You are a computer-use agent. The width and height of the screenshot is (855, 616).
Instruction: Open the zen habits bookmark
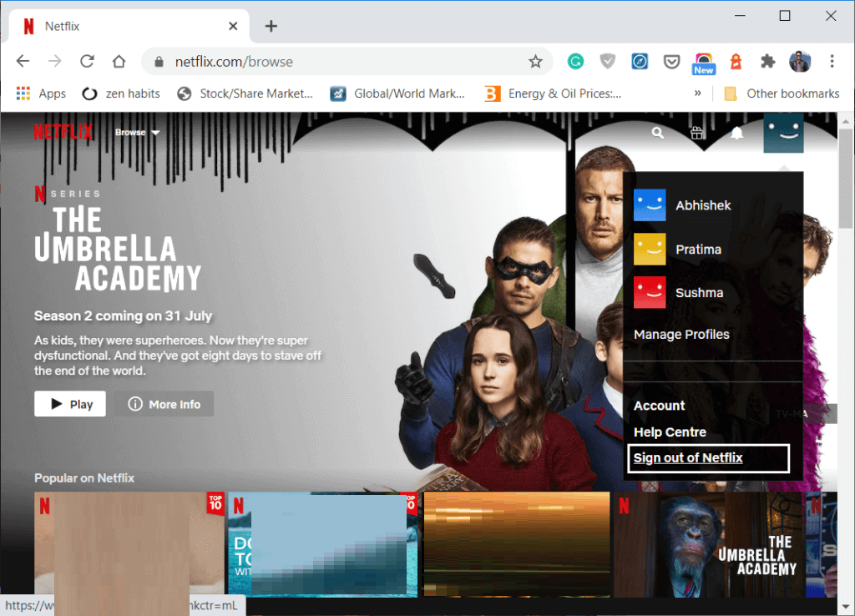point(121,93)
